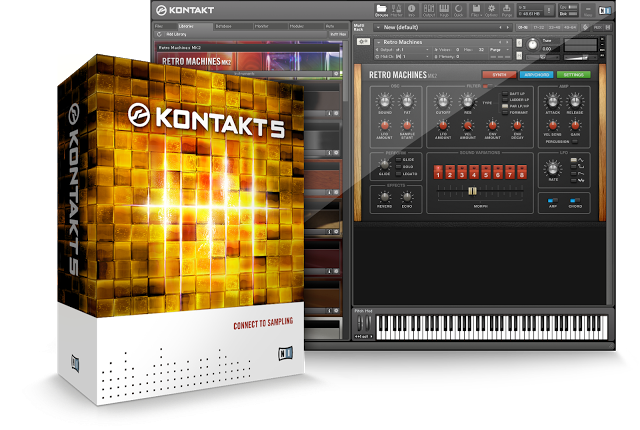Open instrument edit wrench icon
Viewport: 640px width, 430px height.
point(363,42)
